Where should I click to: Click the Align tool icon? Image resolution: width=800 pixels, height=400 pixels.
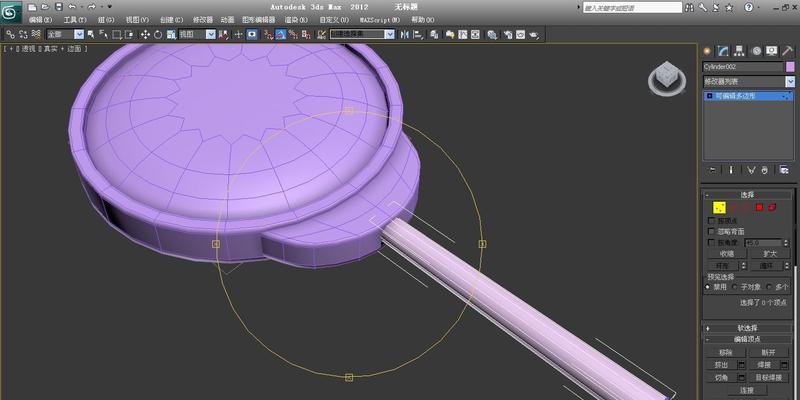pyautogui.click(x=418, y=34)
